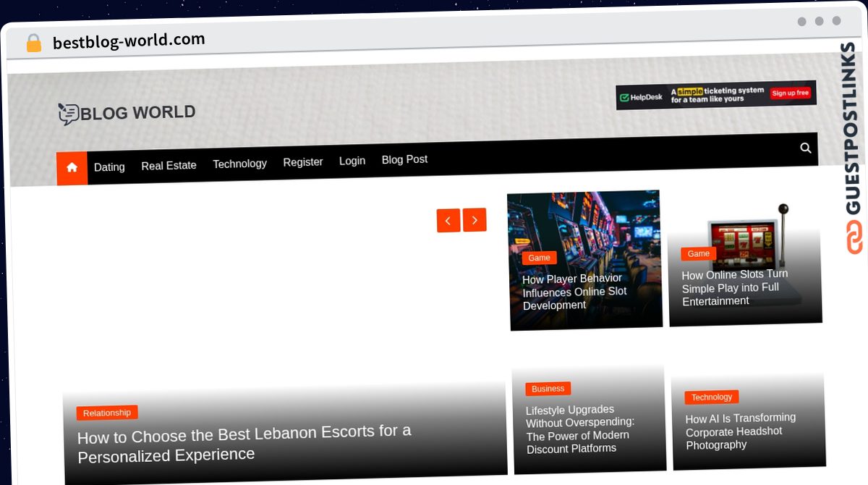Click Technology tag on AI headshot card

pyautogui.click(x=712, y=397)
